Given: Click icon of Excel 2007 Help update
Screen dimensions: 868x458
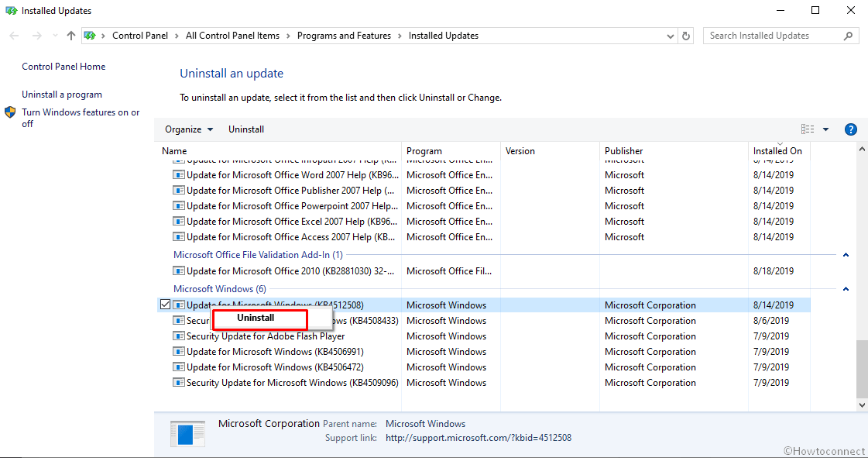Looking at the screenshot, I should pos(178,222).
